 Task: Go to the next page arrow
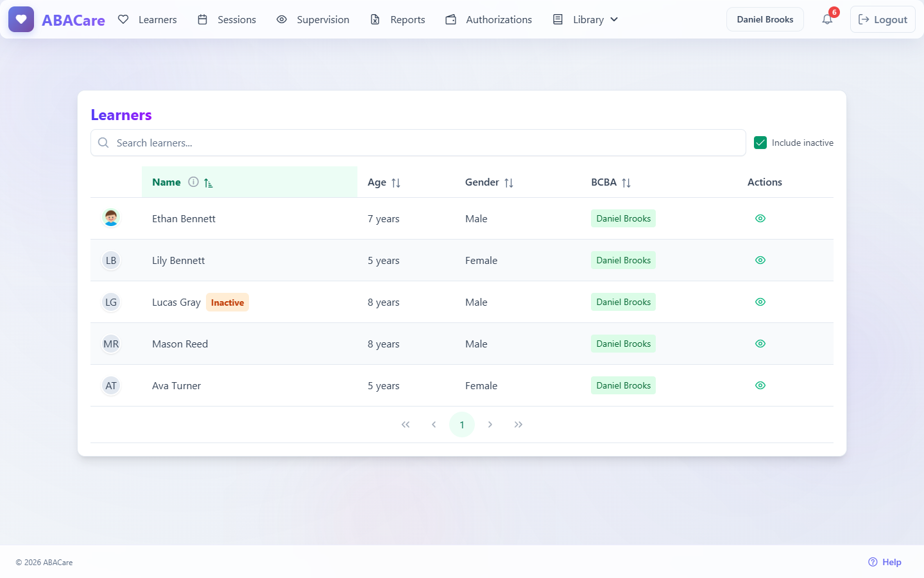pyautogui.click(x=490, y=425)
